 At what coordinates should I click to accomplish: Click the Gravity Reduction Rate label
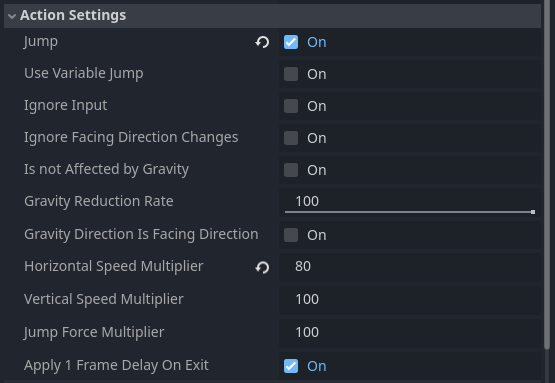pyautogui.click(x=99, y=201)
